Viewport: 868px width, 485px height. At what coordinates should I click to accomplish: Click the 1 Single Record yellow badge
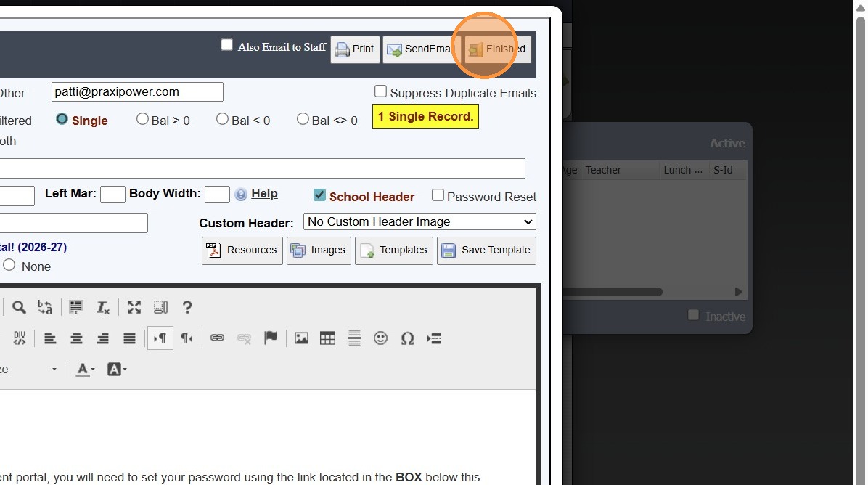[425, 117]
